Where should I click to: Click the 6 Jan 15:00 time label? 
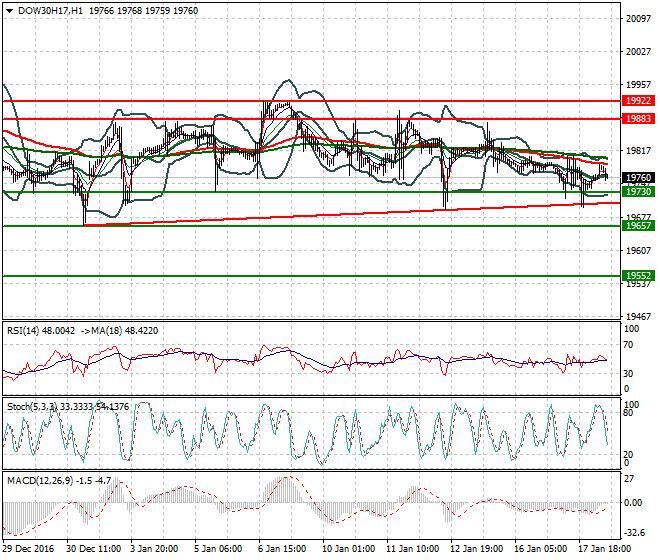(282, 549)
